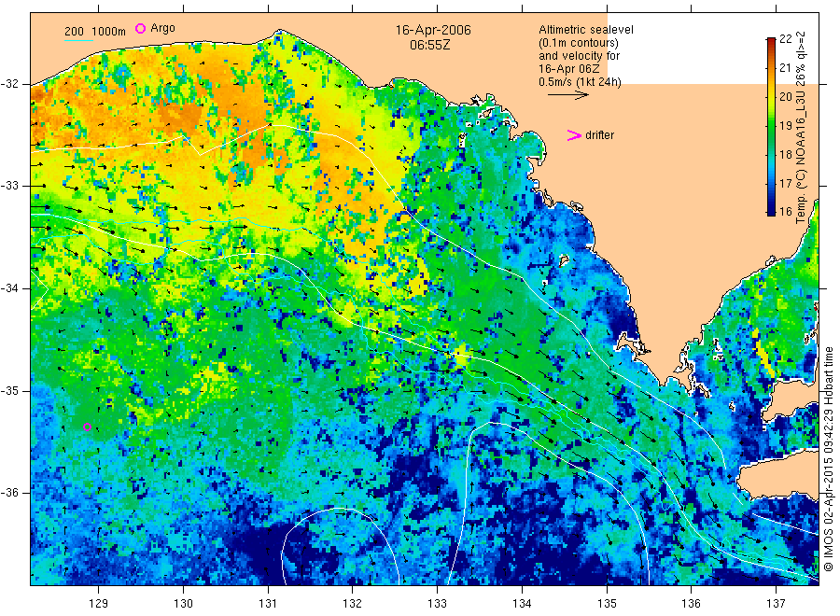Image resolution: width=840 pixels, height=616 pixels.
Task: Click the 'drifter' legend label
Action: click(x=599, y=135)
